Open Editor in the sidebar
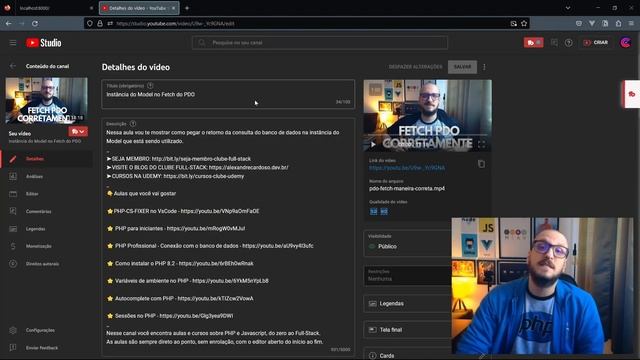The image size is (640, 360). [x=47, y=194]
